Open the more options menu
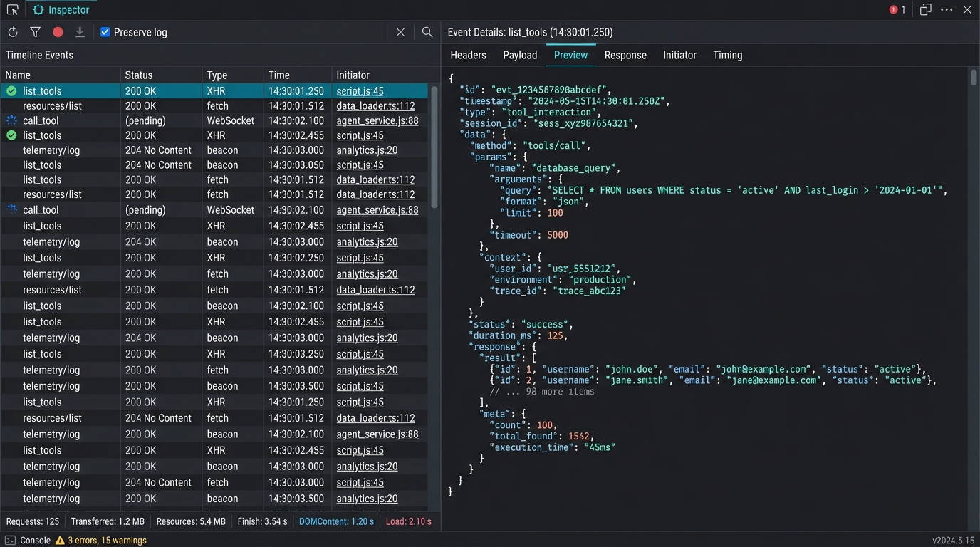The height and width of the screenshot is (547, 980). tap(946, 9)
